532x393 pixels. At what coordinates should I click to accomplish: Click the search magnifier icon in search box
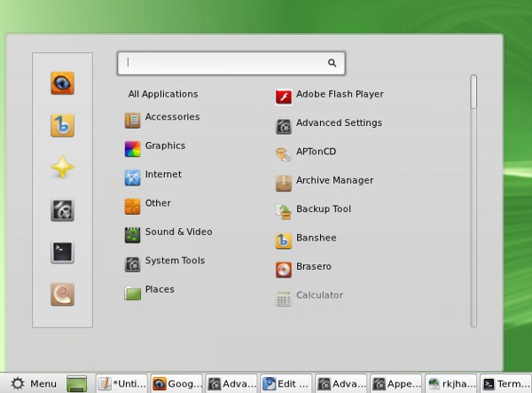pyautogui.click(x=332, y=63)
